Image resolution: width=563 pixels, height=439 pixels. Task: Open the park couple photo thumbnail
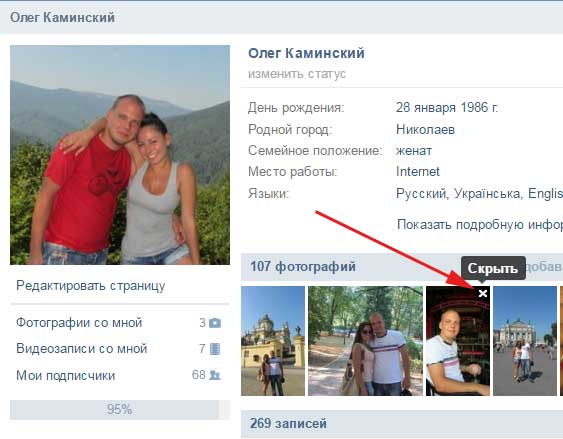pos(366,341)
